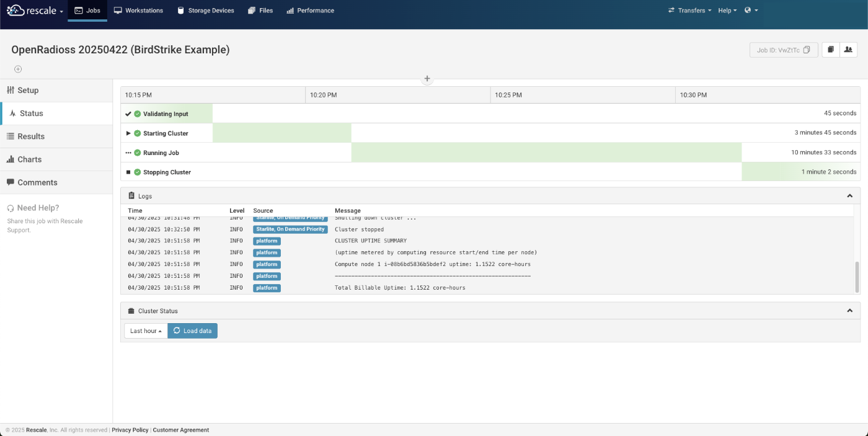This screenshot has height=436, width=868.
Task: Click the logs panel scrollbar
Action: coord(857,277)
